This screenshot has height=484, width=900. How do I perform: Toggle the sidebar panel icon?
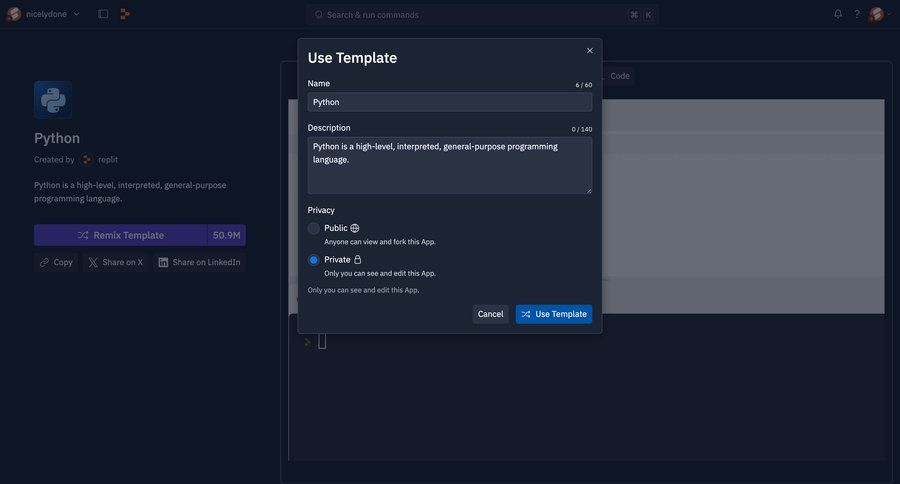[103, 14]
